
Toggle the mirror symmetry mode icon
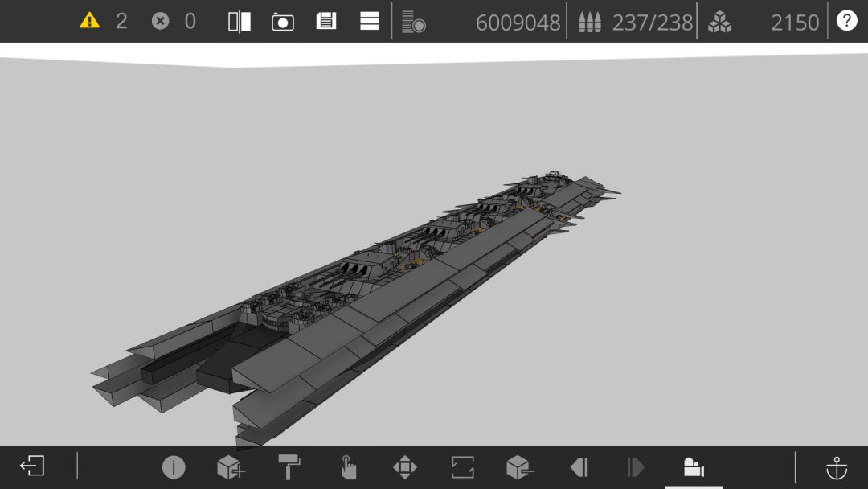(240, 22)
